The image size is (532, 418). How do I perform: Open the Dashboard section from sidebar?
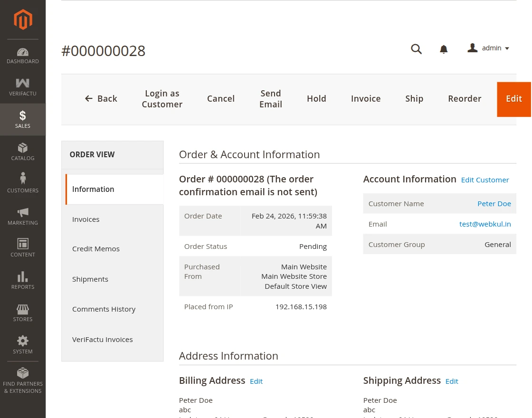click(x=22, y=55)
